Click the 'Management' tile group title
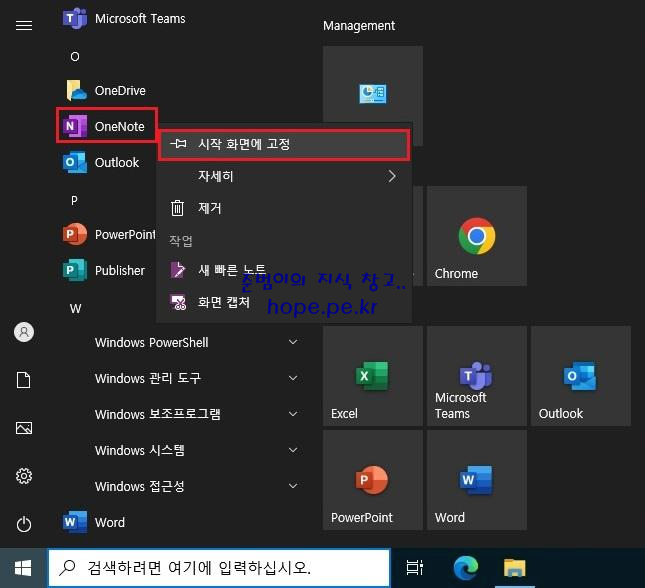645x588 pixels. [359, 26]
